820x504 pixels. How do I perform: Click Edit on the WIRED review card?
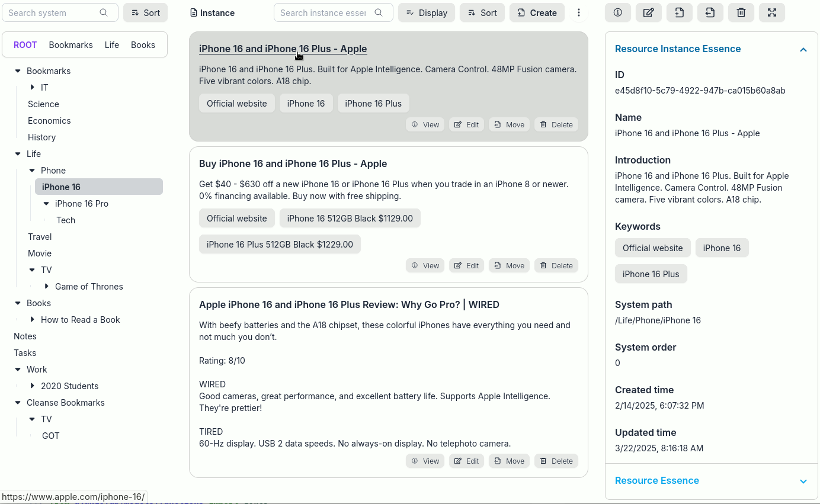coord(467,461)
